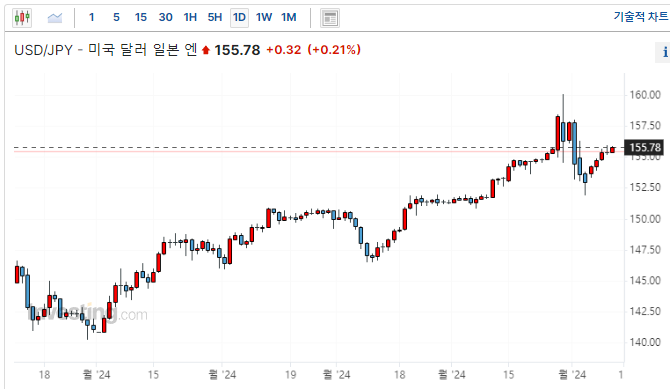Click the 160.00 price axis label
Viewport: 670px width, 389px height.
click(645, 95)
